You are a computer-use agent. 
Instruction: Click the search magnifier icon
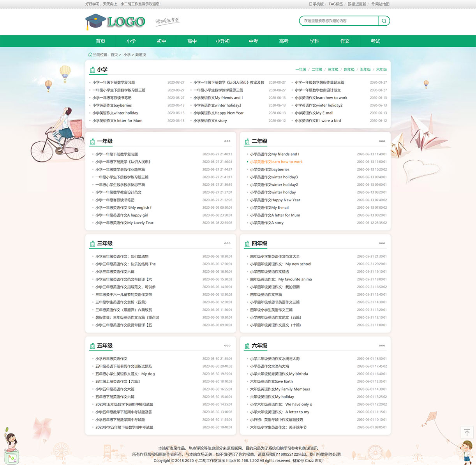[x=384, y=21]
